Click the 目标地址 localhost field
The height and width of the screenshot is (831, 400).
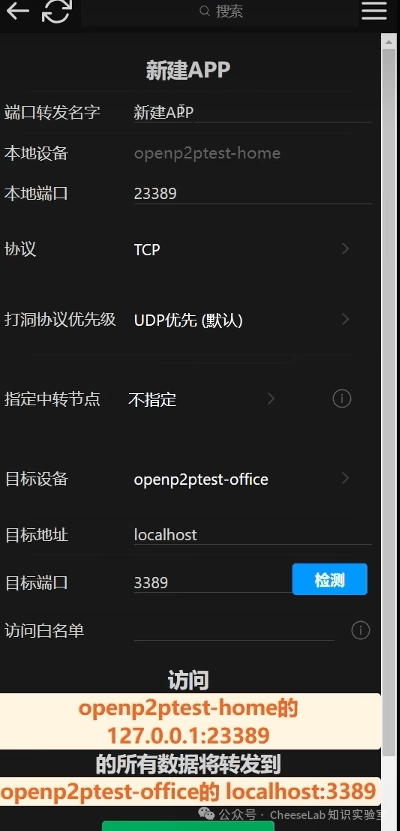point(252,534)
